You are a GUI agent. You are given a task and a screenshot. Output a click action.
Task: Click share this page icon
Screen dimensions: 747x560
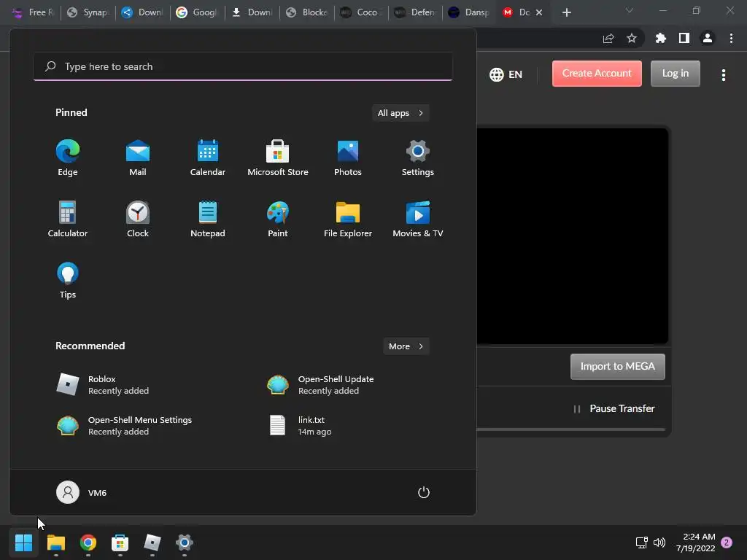point(608,38)
